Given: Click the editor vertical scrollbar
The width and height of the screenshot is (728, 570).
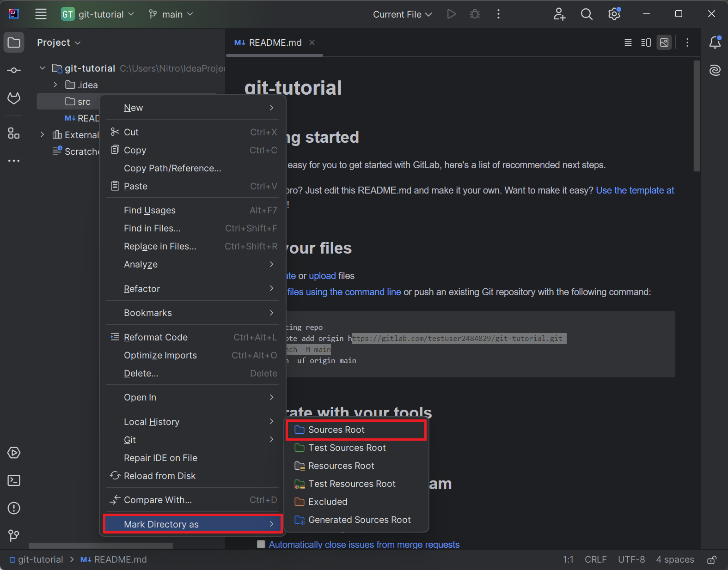Looking at the screenshot, I should [697, 116].
